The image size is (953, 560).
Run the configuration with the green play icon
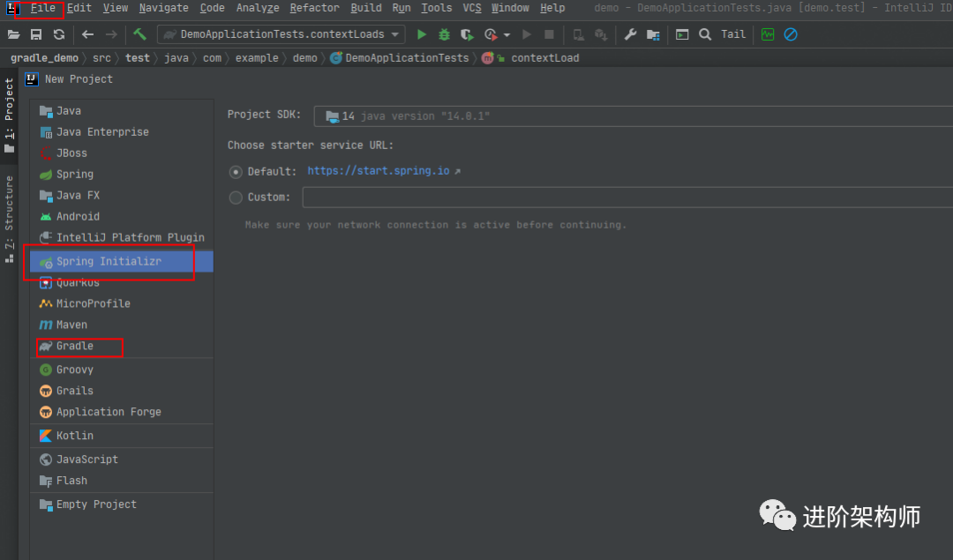pyautogui.click(x=421, y=34)
